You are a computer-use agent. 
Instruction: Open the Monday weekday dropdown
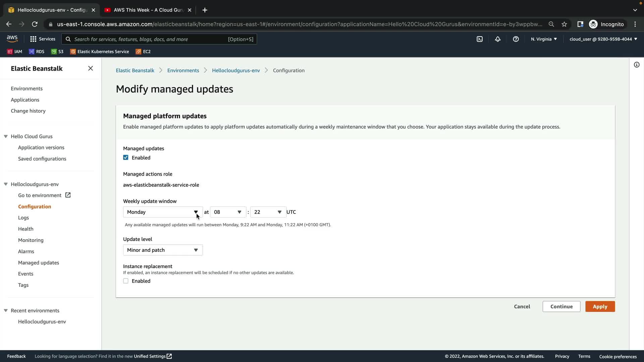(x=163, y=212)
